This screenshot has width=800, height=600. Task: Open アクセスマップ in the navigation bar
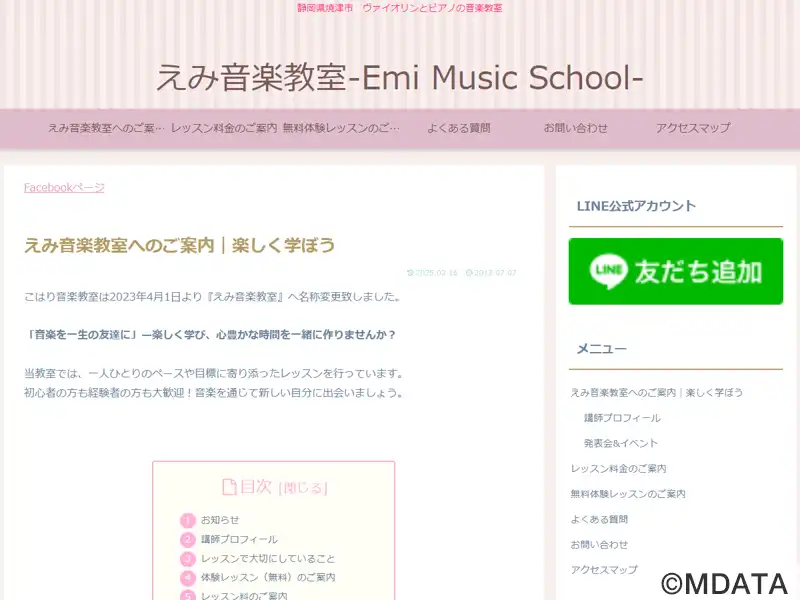pos(693,128)
